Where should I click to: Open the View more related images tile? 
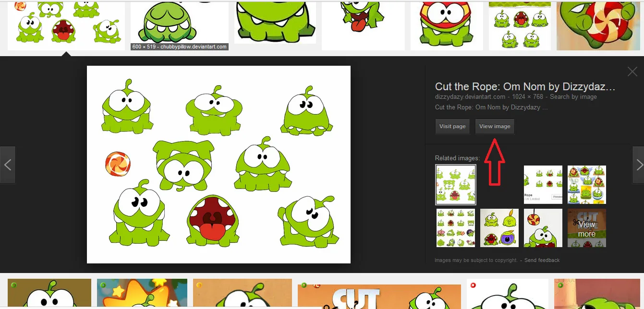pyautogui.click(x=587, y=228)
